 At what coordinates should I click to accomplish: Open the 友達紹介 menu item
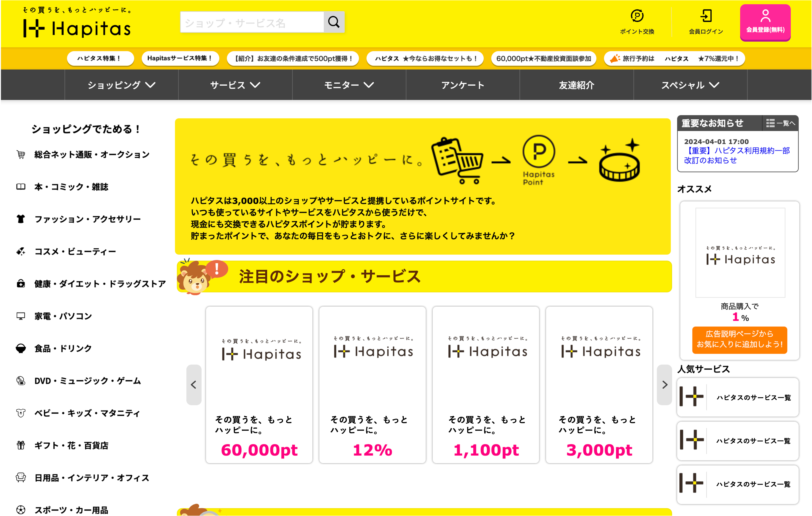[x=577, y=85]
